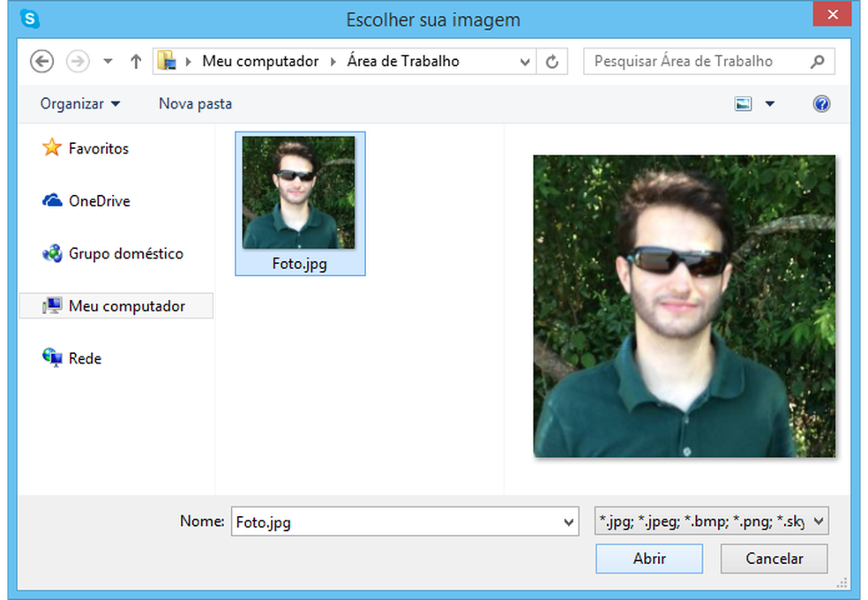Create a new folder with Nova pasta
The image size is (868, 600).
(196, 104)
